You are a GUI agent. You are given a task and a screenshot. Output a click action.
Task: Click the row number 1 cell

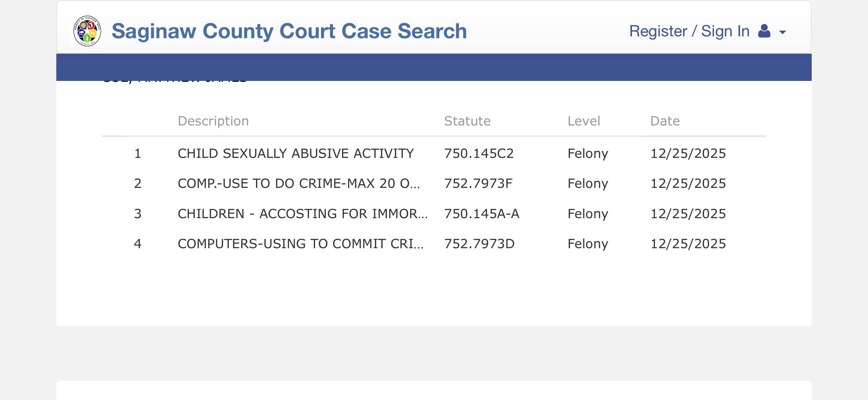point(137,153)
